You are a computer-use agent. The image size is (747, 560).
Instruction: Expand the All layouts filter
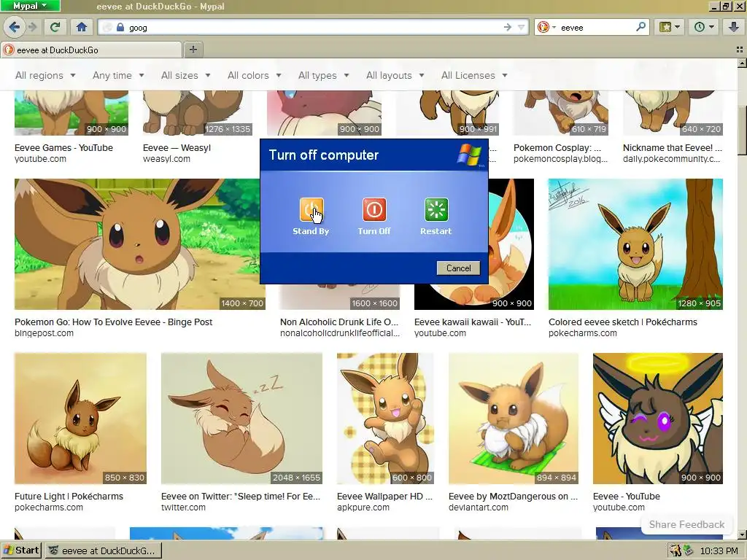(395, 75)
